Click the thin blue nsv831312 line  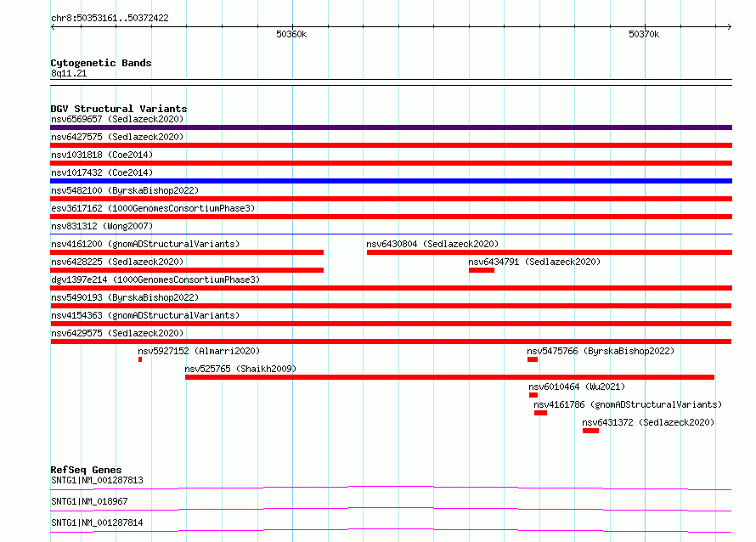click(391, 234)
